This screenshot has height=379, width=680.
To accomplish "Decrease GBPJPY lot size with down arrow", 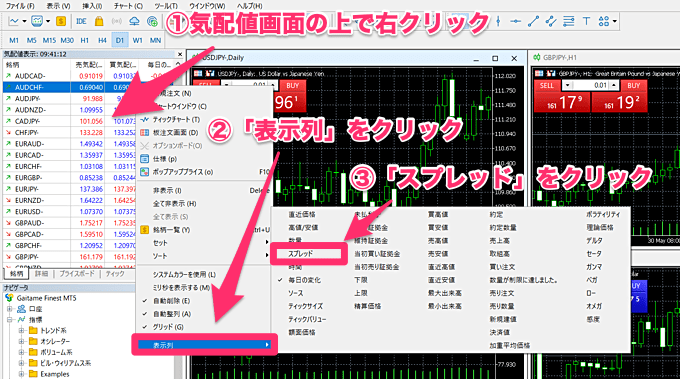I will [567, 85].
